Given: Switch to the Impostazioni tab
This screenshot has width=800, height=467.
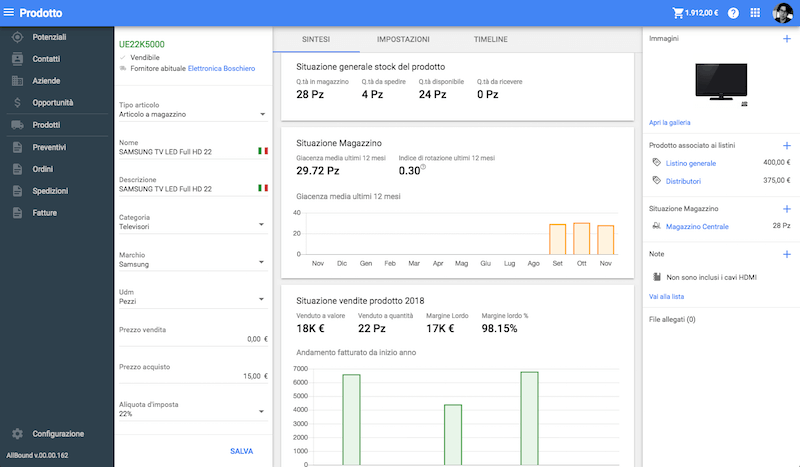Looking at the screenshot, I should [404, 39].
